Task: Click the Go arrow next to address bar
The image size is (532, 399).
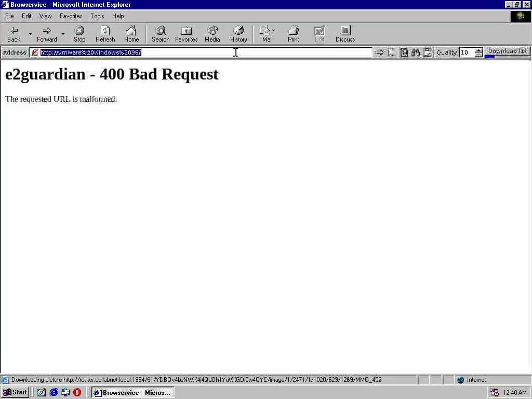Action: point(379,52)
